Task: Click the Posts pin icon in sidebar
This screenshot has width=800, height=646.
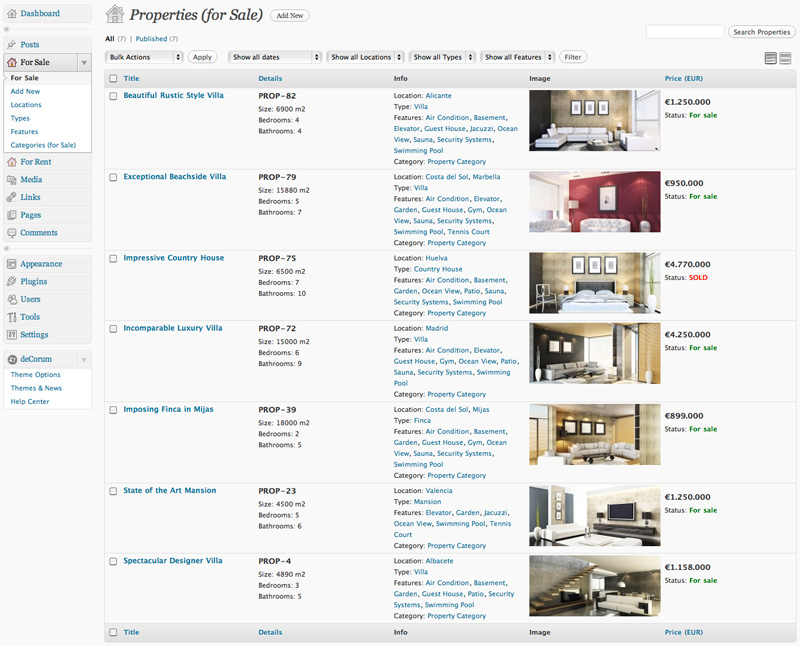Action: 11,45
